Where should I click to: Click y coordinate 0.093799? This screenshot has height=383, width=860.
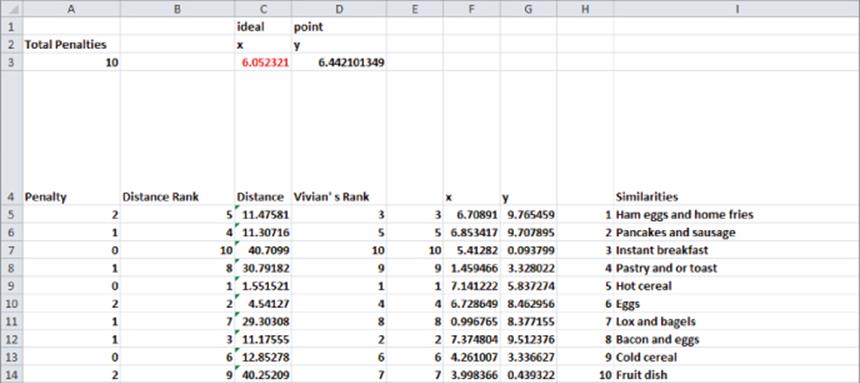pos(528,250)
